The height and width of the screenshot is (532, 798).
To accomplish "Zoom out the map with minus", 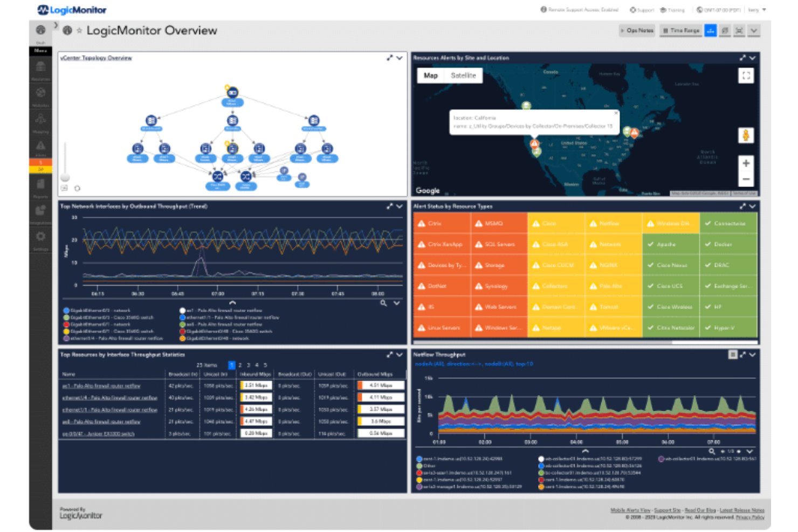I will click(x=746, y=179).
